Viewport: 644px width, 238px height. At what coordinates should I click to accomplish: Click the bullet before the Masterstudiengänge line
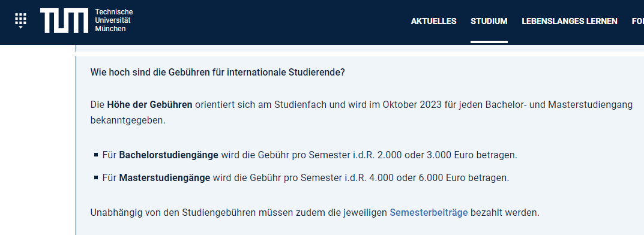96,177
